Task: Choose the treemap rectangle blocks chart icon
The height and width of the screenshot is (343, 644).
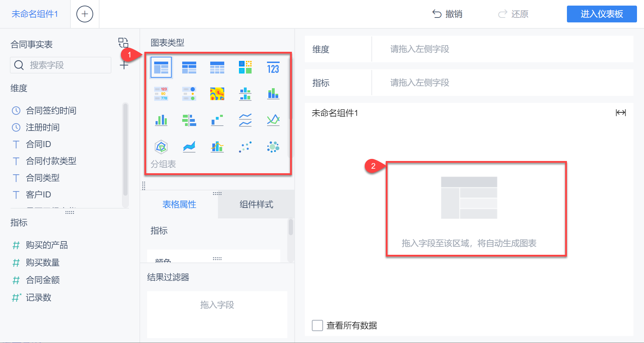Action: click(245, 67)
